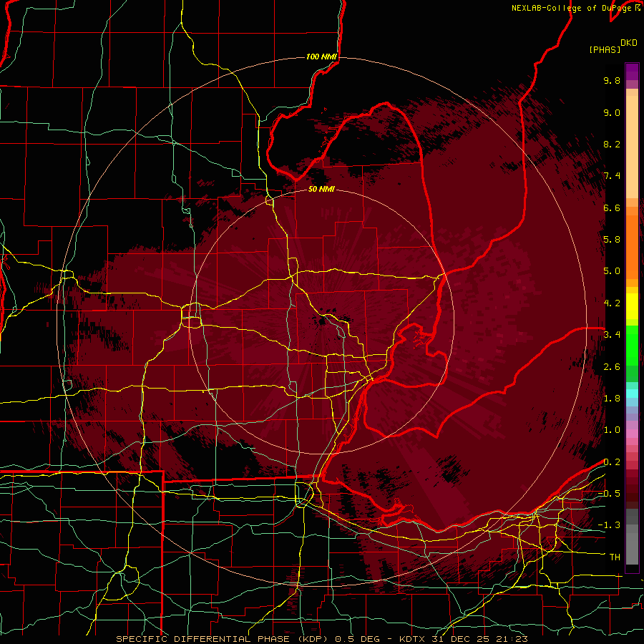Viewport: 644px width, 644px height.
Task: Click the TH threshold label on the scale
Action: pyautogui.click(x=615, y=557)
